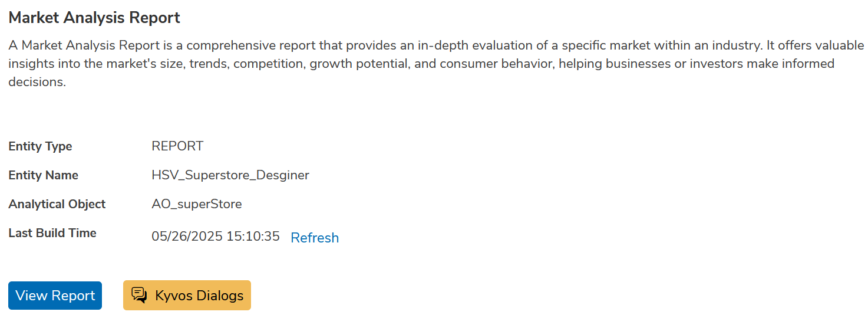Refresh the last build time

315,238
